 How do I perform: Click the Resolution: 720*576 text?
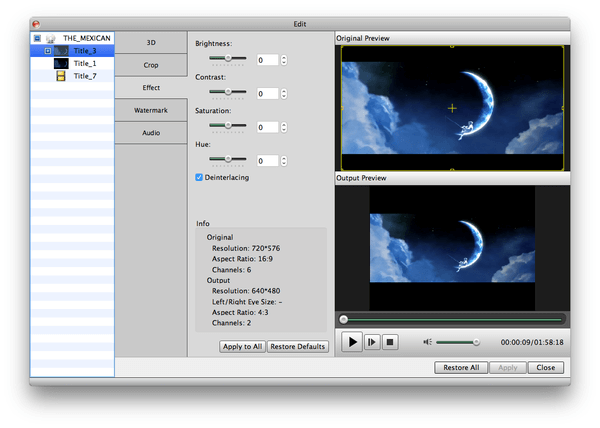tap(246, 248)
